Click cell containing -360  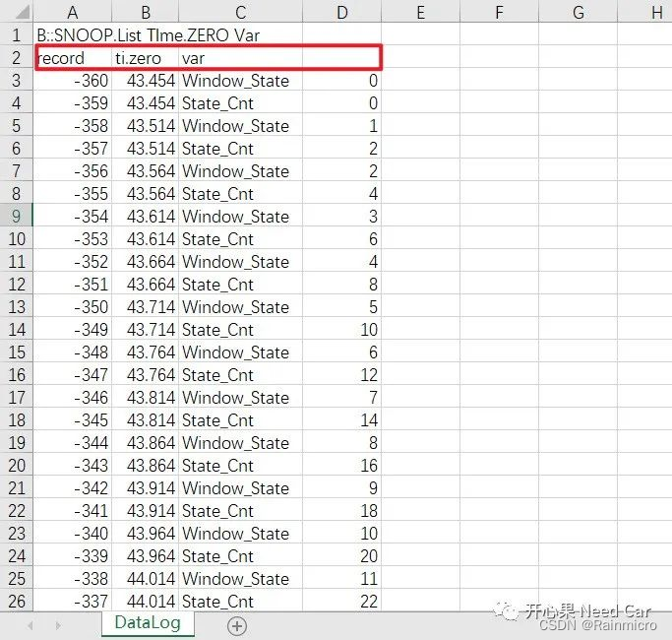[73, 80]
